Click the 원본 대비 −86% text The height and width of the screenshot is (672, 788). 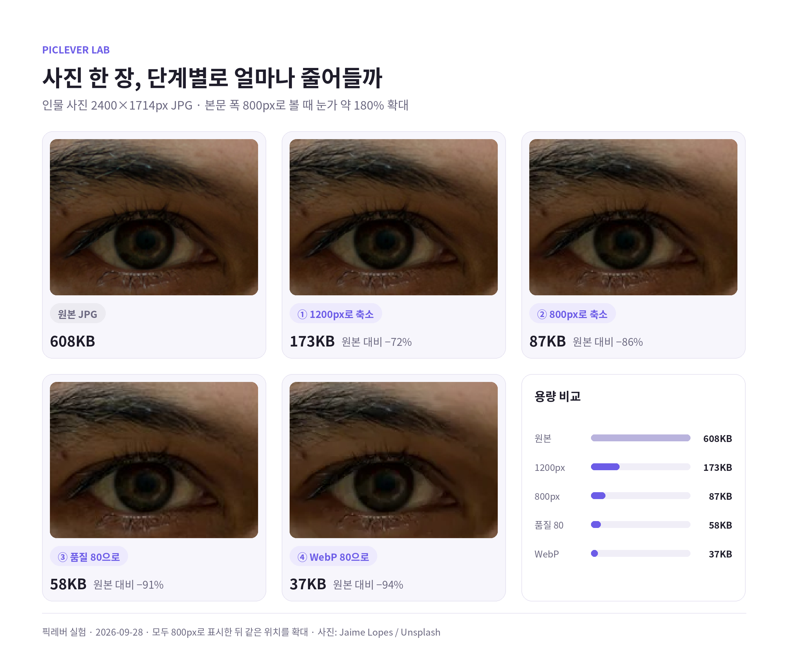[x=608, y=342]
